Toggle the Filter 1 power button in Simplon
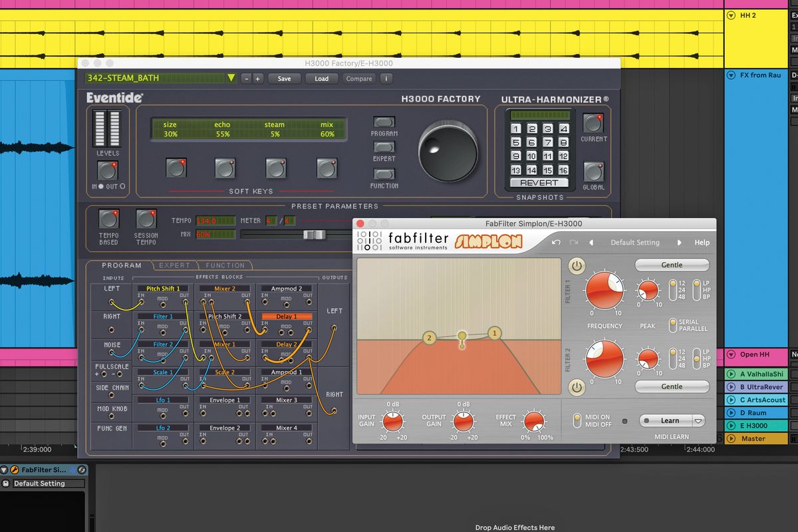 pos(578,265)
